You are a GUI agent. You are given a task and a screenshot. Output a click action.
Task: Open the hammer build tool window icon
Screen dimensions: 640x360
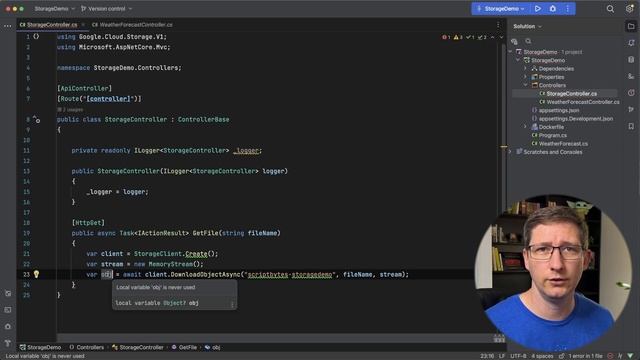pos(8,343)
